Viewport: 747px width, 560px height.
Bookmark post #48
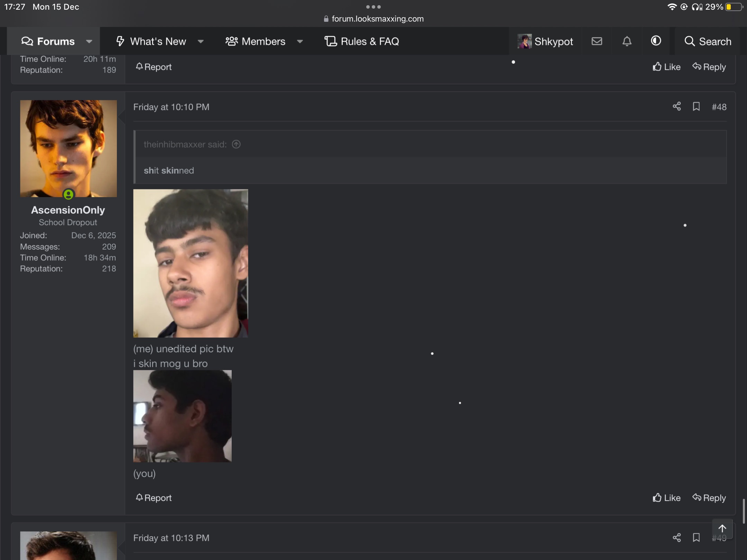pyautogui.click(x=696, y=106)
